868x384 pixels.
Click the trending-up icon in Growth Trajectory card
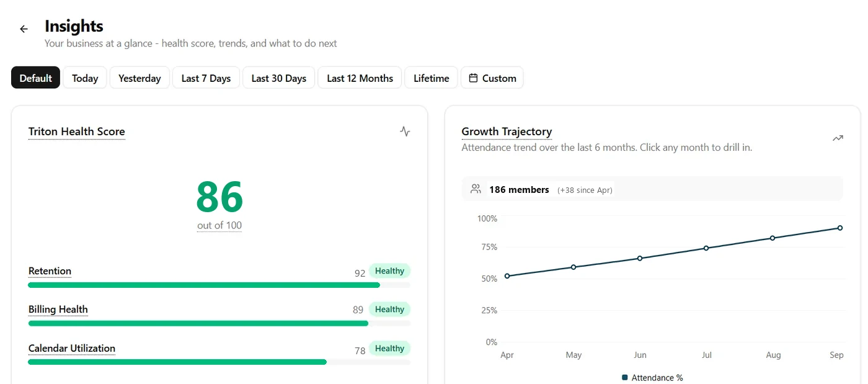[x=838, y=138]
